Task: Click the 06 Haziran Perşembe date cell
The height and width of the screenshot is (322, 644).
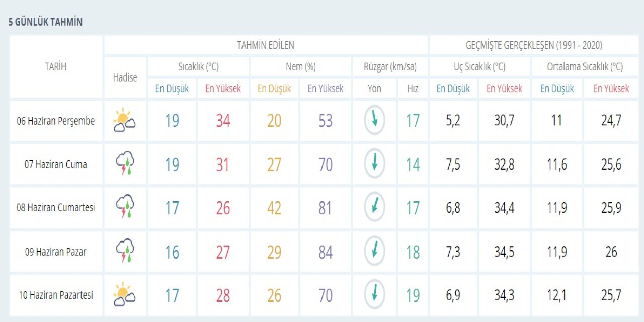Action: pyautogui.click(x=55, y=121)
